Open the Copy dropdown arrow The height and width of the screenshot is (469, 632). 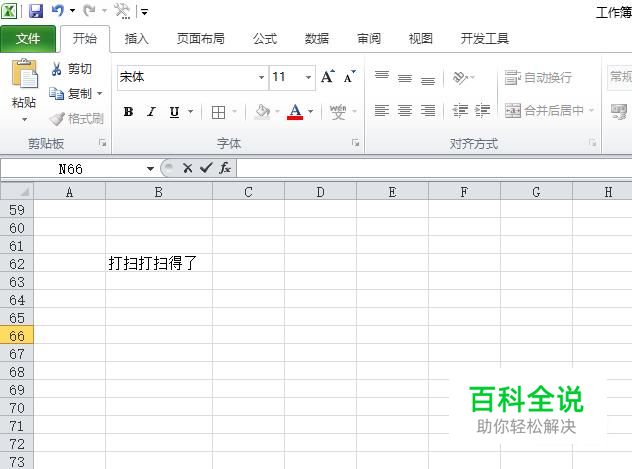click(x=100, y=94)
